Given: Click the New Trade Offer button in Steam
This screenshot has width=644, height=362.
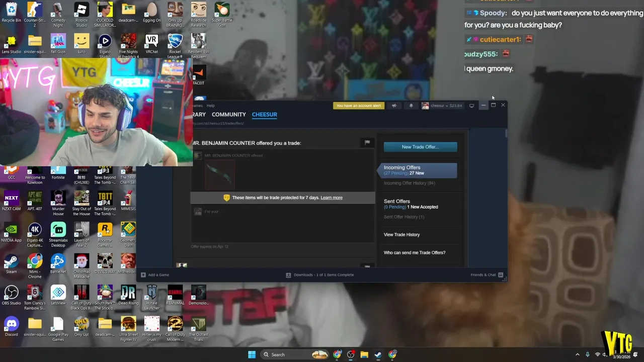Looking at the screenshot, I should 420,147.
